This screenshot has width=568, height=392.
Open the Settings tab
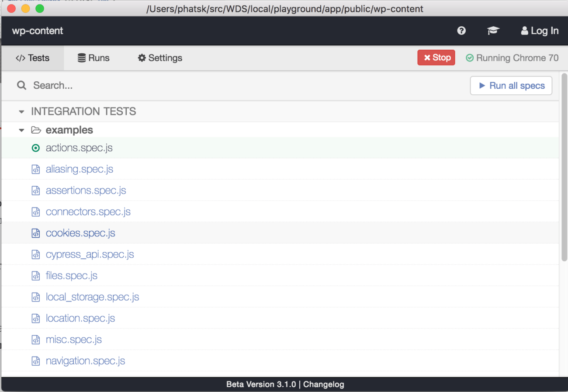click(159, 58)
